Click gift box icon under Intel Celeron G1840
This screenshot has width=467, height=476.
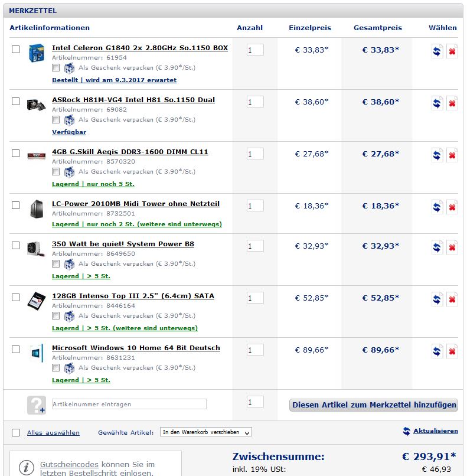pos(69,69)
